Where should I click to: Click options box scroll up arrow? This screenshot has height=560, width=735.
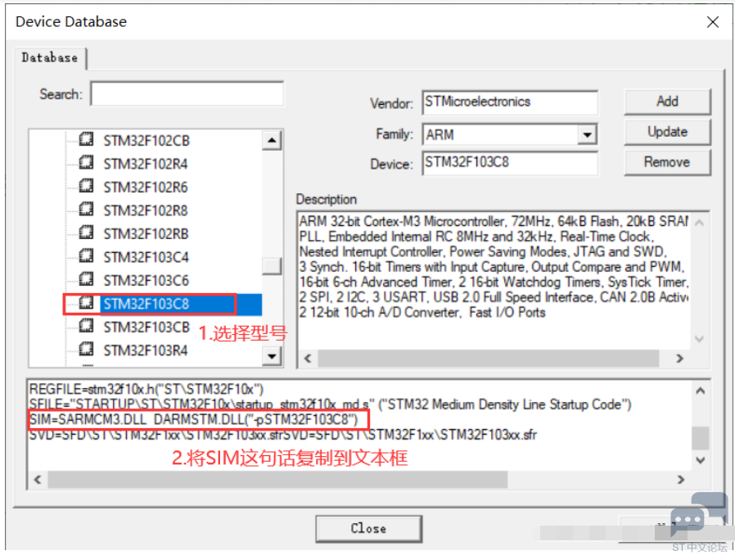coord(701,391)
